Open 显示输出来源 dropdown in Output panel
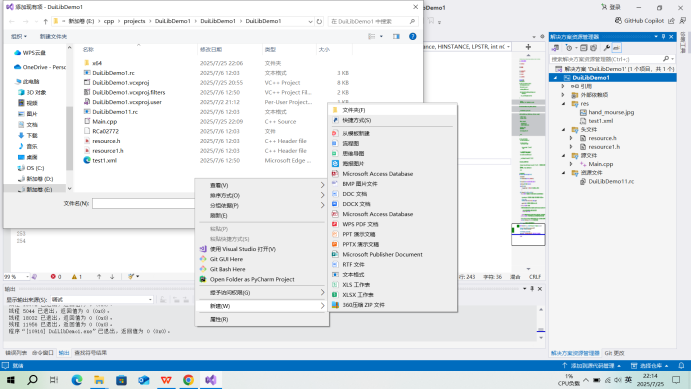 102,299
